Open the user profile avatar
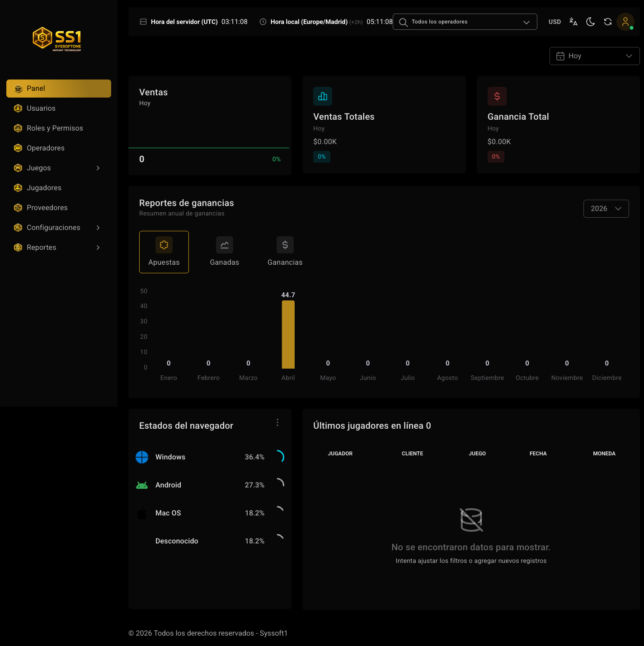The image size is (644, 646). (x=625, y=22)
